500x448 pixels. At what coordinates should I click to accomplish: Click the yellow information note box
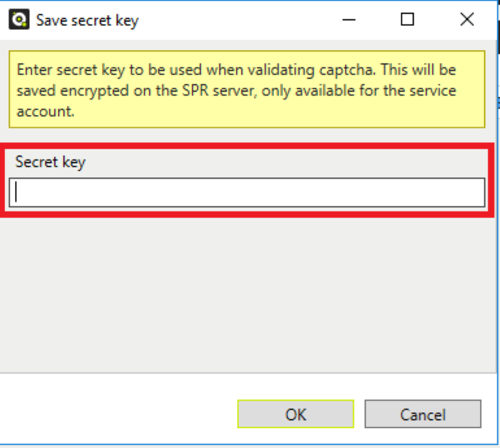[247, 89]
